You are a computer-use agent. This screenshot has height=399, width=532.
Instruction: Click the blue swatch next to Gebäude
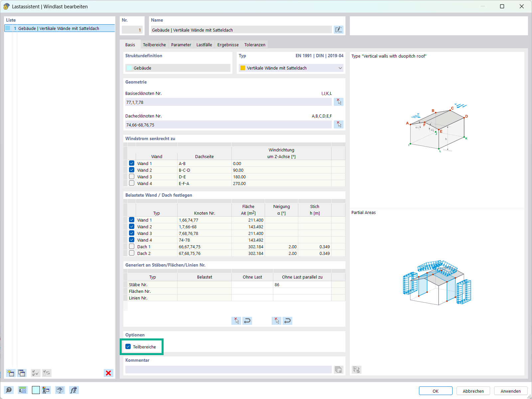pyautogui.click(x=129, y=68)
